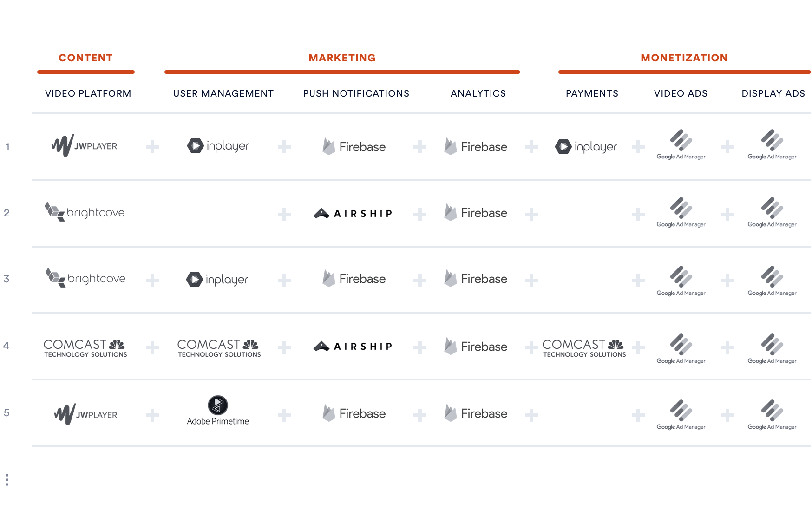Click the Firebase analytics logo in row 3

(476, 279)
